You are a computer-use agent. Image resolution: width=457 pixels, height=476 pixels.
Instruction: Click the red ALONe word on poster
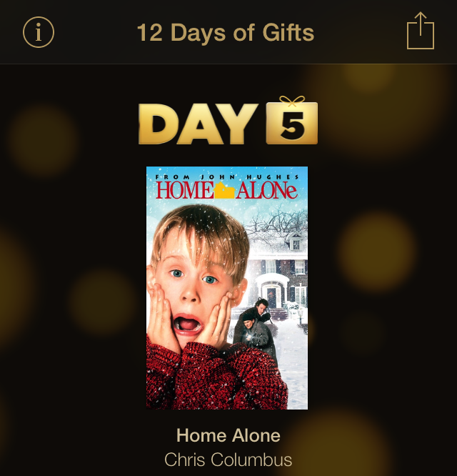point(266,190)
